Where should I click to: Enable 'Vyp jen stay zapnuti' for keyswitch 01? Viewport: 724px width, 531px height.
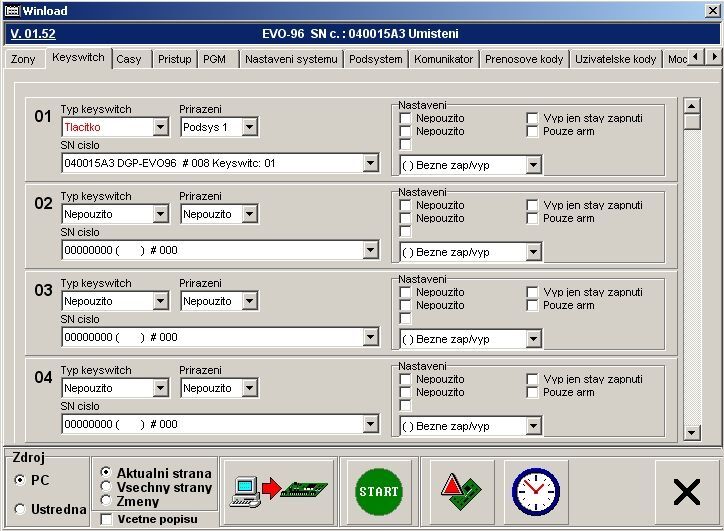(x=533, y=118)
